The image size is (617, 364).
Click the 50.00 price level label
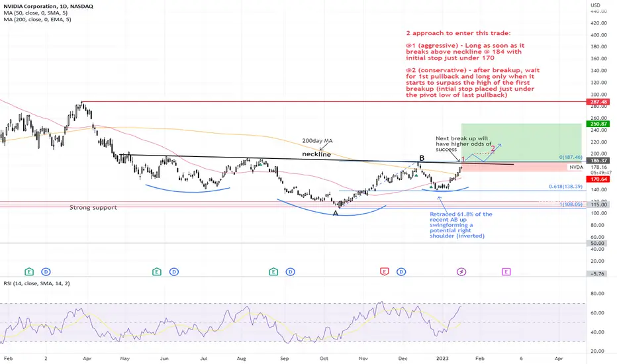click(597, 243)
